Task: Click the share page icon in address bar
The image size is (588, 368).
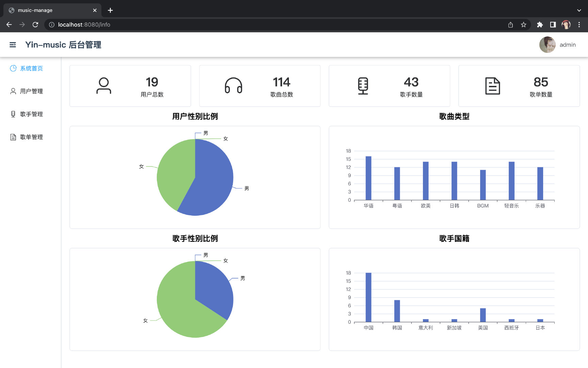Action: pyautogui.click(x=510, y=25)
